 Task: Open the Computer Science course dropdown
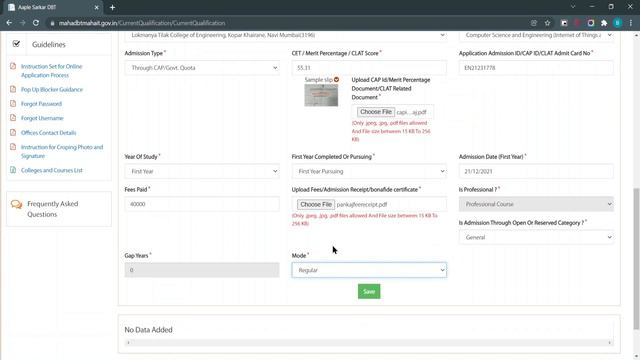click(536, 36)
